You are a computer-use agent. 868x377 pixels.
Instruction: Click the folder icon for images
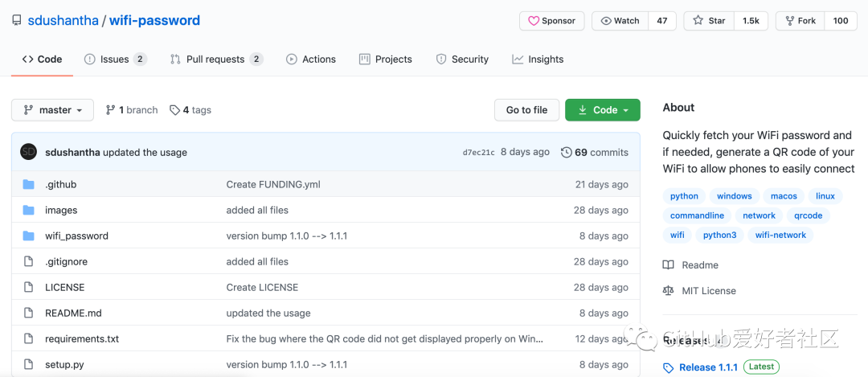(29, 210)
